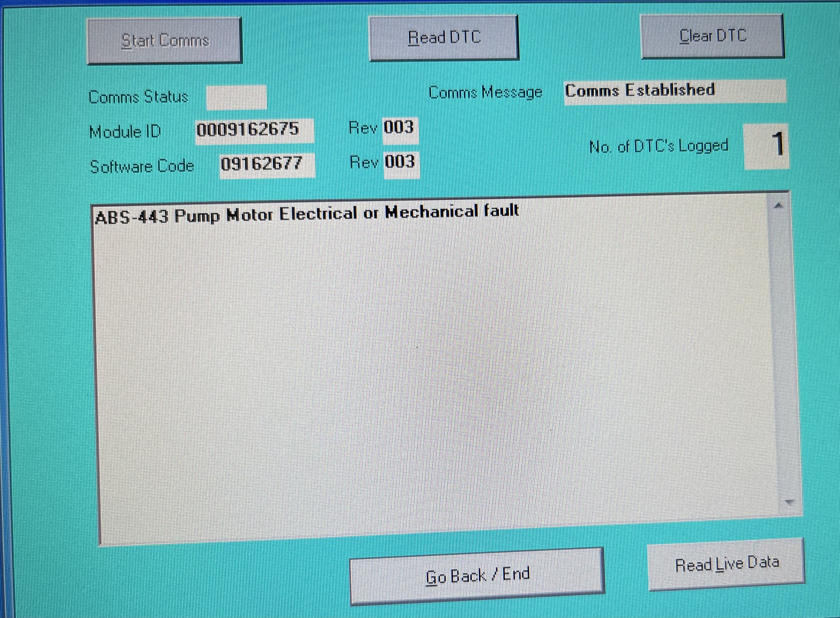840x618 pixels.
Task: Select the Comms Status field
Action: 236,97
